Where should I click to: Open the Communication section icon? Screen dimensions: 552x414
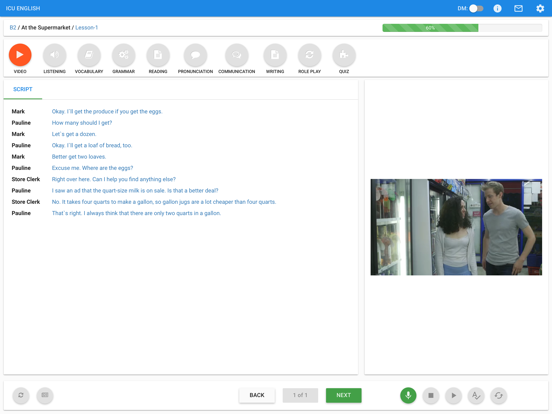coord(237,55)
